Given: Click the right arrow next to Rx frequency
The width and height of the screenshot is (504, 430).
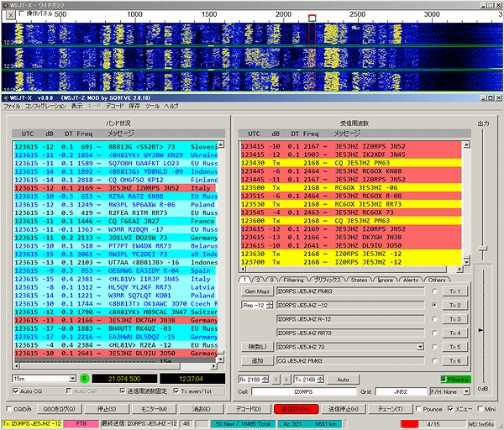Looking at the screenshot, I should (286, 380).
